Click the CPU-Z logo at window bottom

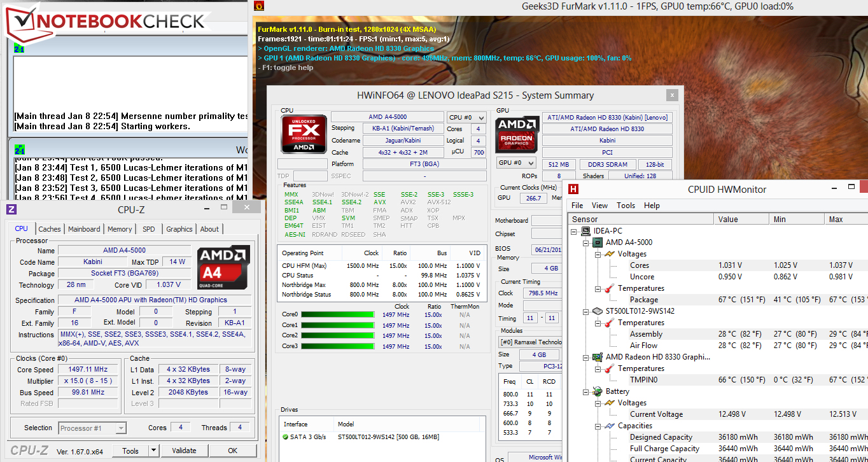point(29,451)
